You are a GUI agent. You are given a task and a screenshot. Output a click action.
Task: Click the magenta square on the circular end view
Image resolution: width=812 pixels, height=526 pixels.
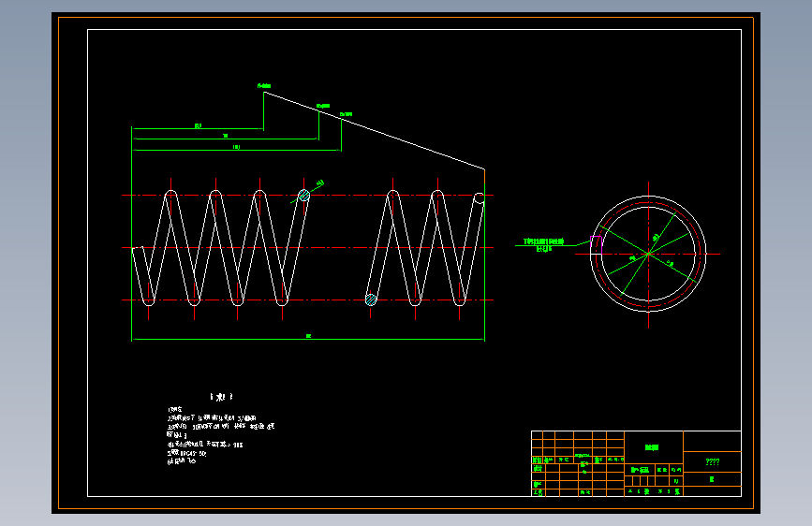tap(596, 244)
